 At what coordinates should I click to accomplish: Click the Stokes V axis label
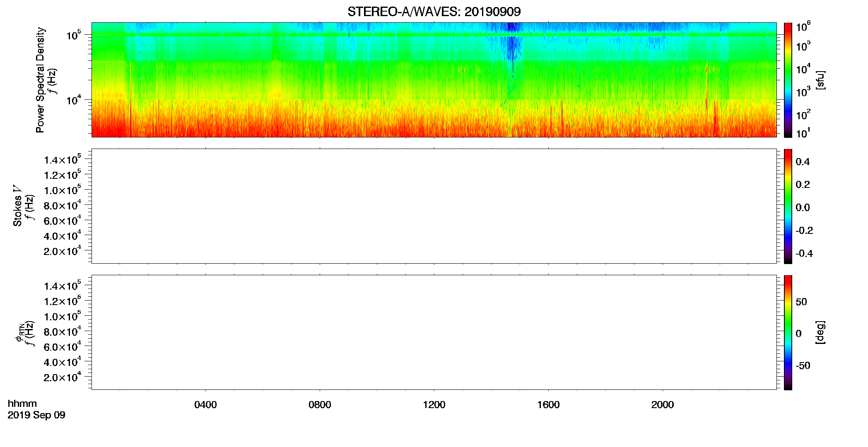click(18, 206)
